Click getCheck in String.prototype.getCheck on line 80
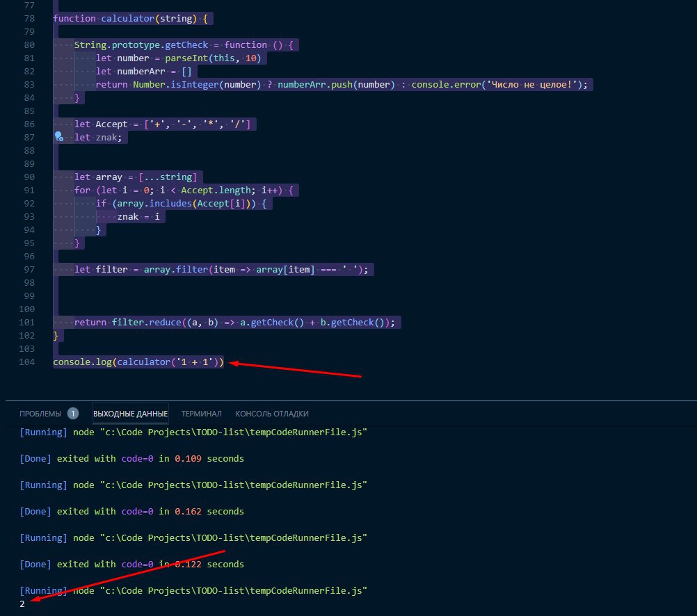Screen dimensions: 697x616 click(x=186, y=45)
